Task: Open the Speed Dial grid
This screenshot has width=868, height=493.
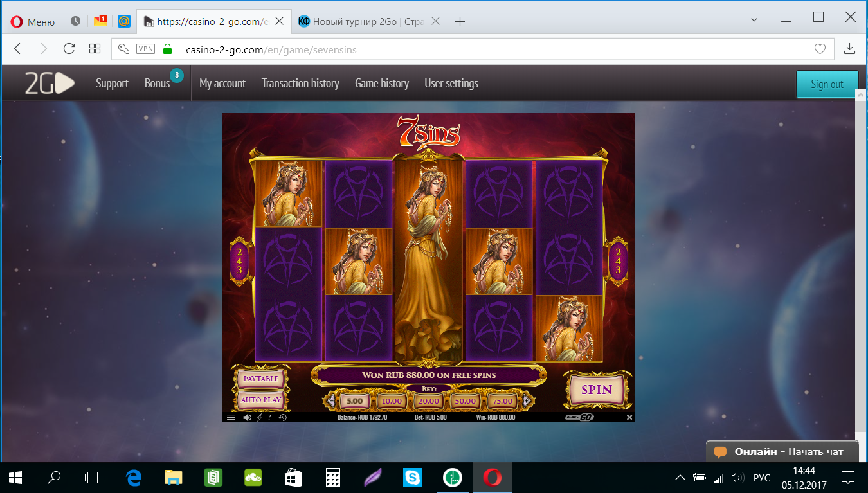Action: tap(95, 49)
